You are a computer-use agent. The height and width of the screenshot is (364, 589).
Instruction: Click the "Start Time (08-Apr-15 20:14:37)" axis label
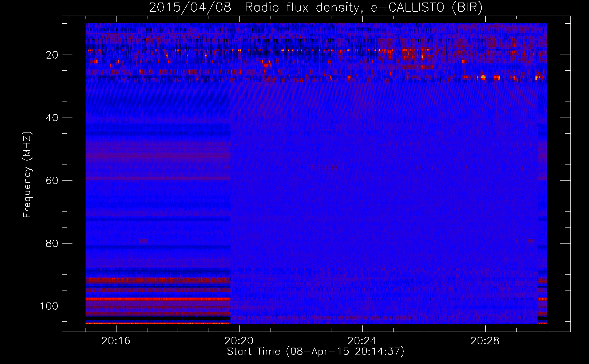(x=316, y=352)
